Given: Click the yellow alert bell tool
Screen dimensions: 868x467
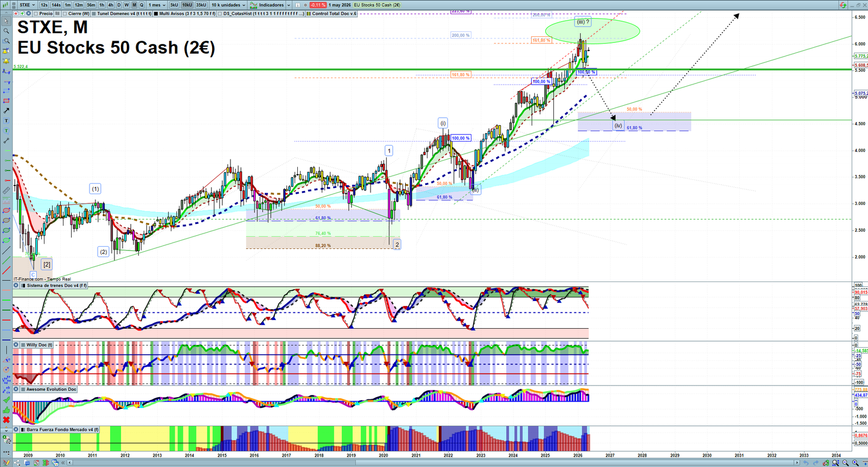Looking at the screenshot, I should pos(6,61).
